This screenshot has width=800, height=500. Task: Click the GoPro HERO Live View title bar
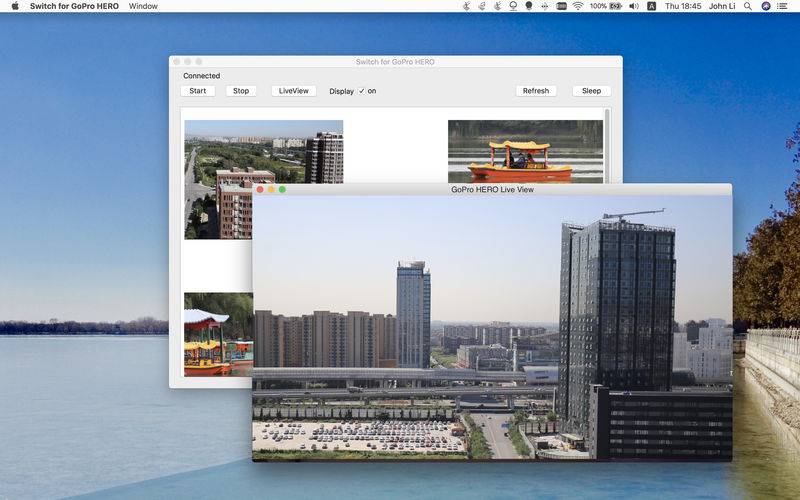[x=492, y=189]
